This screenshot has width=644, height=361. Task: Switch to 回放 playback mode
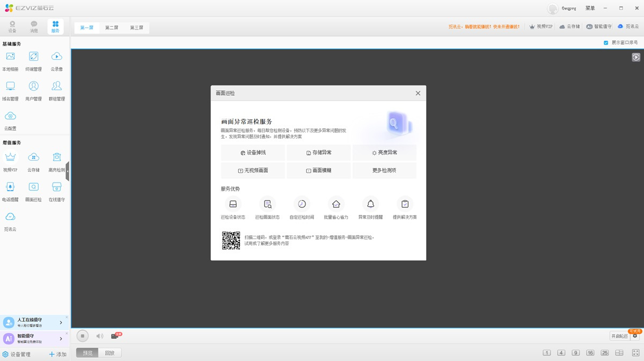(x=109, y=353)
